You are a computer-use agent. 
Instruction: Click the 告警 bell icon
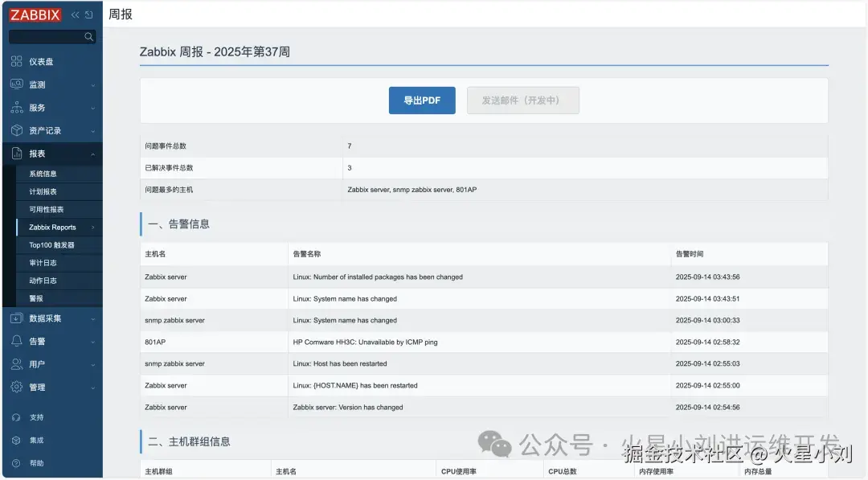point(17,341)
